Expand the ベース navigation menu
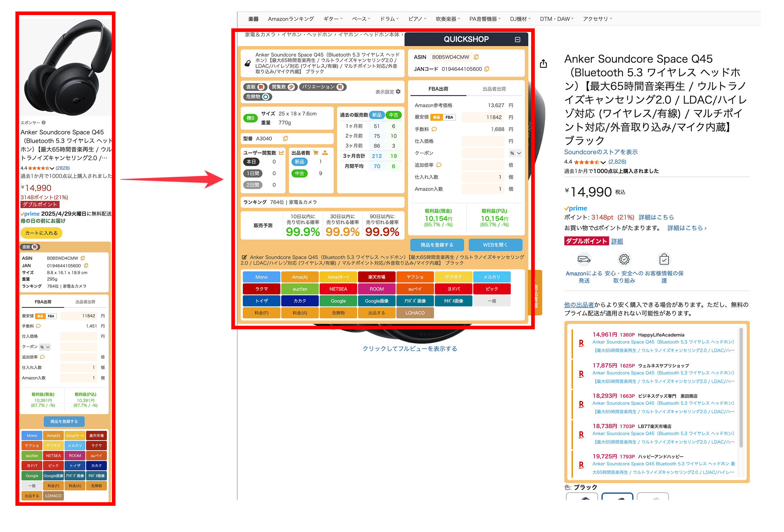The height and width of the screenshot is (532, 784). click(361, 19)
